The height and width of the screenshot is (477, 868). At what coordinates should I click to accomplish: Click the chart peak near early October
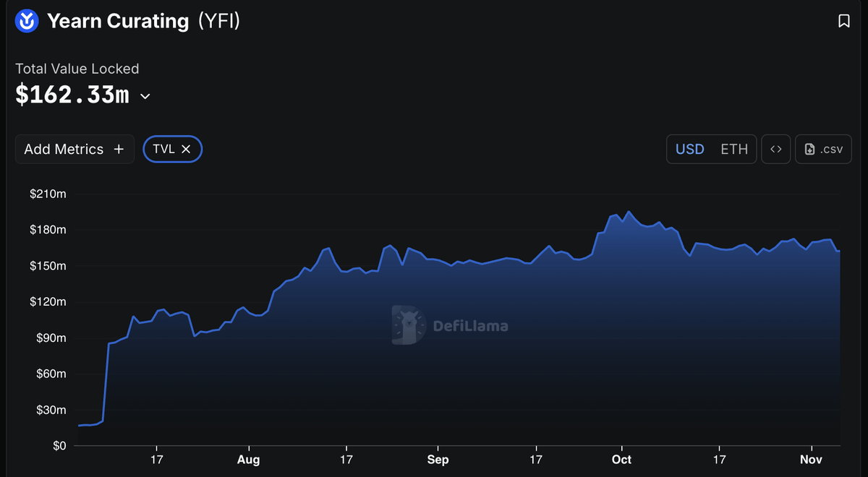[628, 212]
